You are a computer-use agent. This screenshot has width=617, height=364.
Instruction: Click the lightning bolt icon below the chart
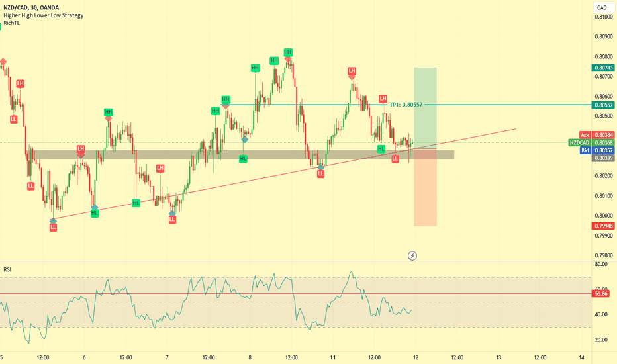pos(412,256)
